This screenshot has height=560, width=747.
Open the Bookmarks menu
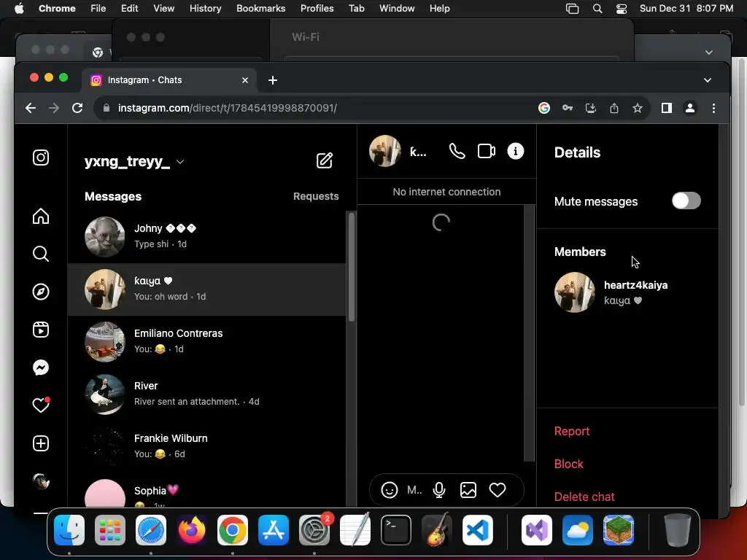260,8
